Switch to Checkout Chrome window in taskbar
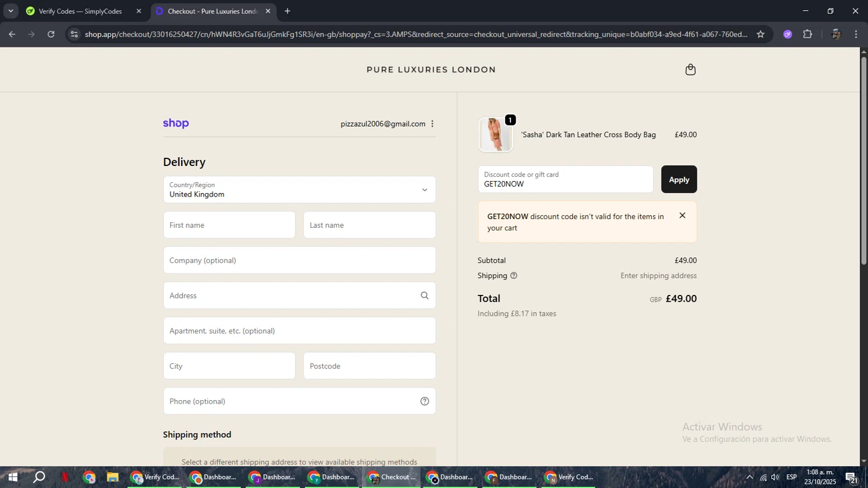This screenshot has height=488, width=868. coord(392,477)
